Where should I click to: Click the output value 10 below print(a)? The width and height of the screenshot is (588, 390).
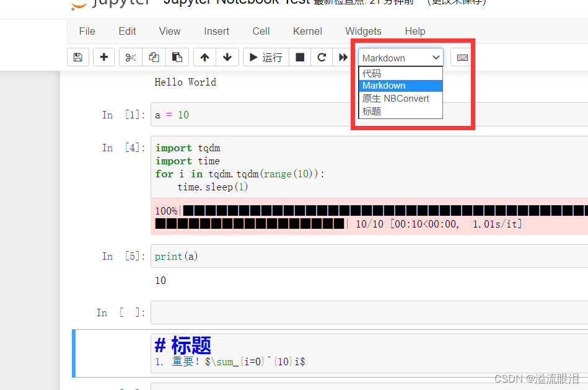pos(160,280)
